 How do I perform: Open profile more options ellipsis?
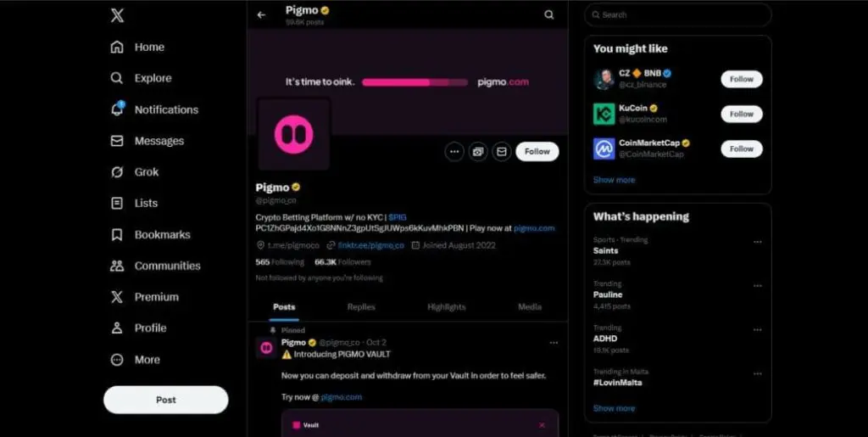pos(454,151)
